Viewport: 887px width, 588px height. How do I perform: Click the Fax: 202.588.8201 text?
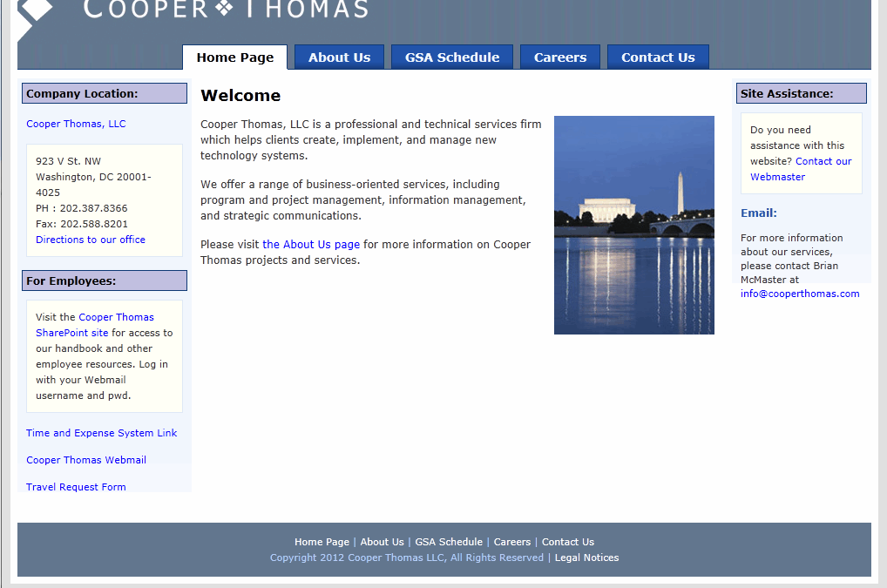(x=81, y=224)
